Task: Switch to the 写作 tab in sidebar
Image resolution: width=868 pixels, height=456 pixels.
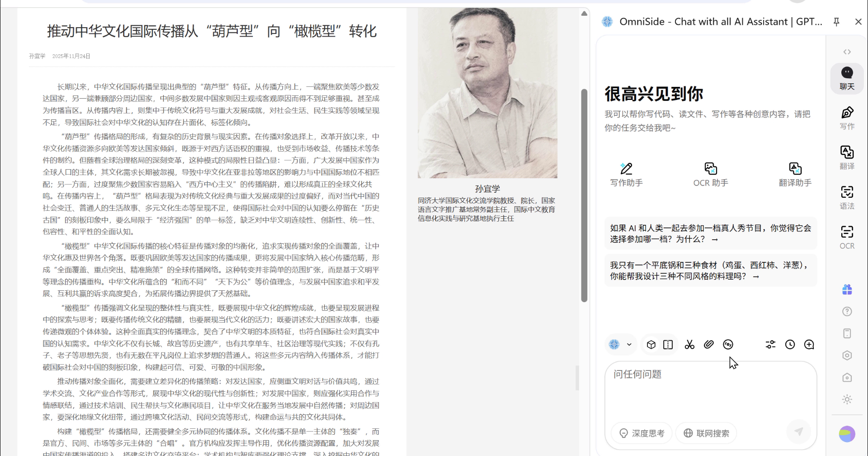Action: tap(847, 118)
